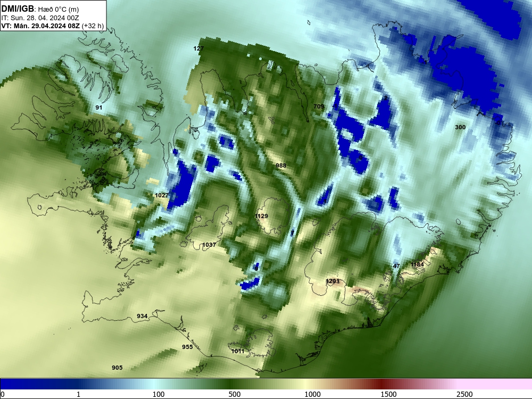
Task: Click the legend label 2500
Action: [x=464, y=394]
